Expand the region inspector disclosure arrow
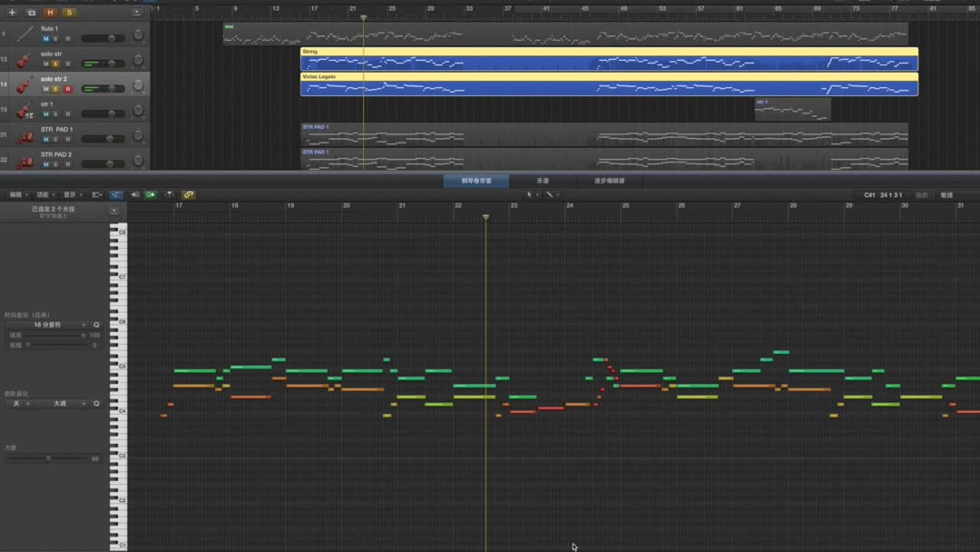 point(113,210)
